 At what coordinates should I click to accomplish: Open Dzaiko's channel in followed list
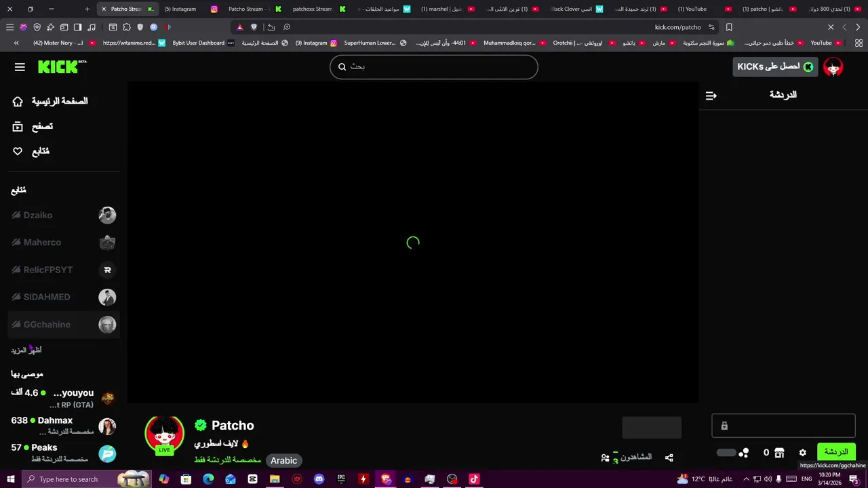click(x=64, y=215)
